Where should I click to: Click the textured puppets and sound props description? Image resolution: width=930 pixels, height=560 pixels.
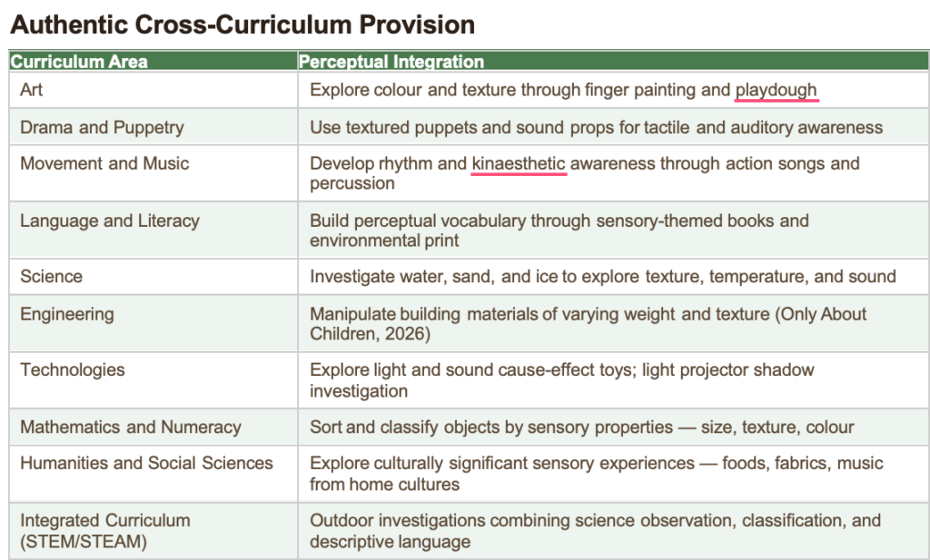(596, 127)
